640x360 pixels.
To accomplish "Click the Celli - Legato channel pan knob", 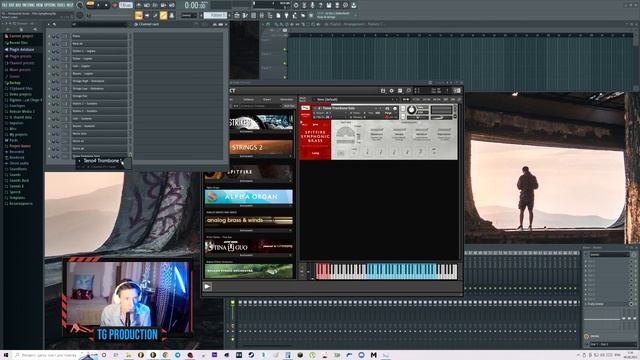I will tap(53, 66).
